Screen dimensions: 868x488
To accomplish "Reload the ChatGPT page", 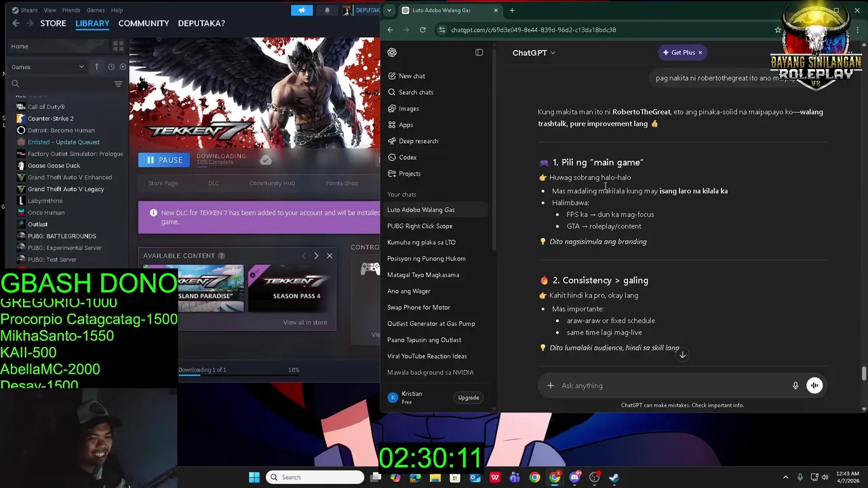I will coord(422,30).
